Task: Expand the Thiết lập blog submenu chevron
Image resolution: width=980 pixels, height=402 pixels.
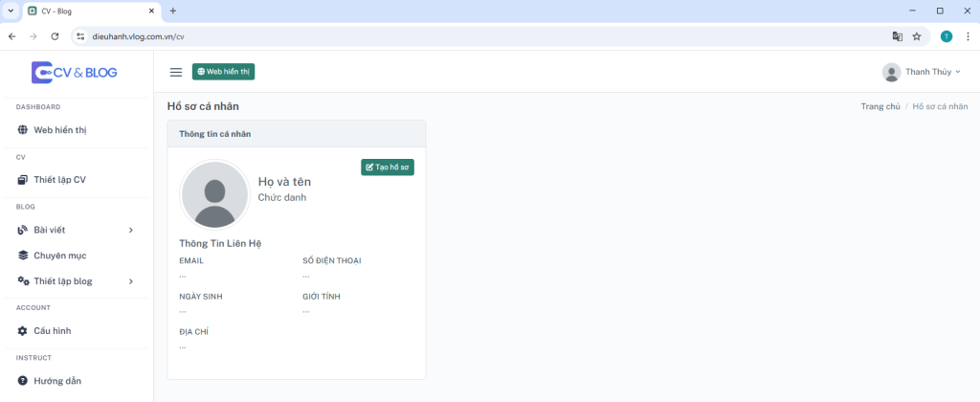Action: click(x=130, y=281)
